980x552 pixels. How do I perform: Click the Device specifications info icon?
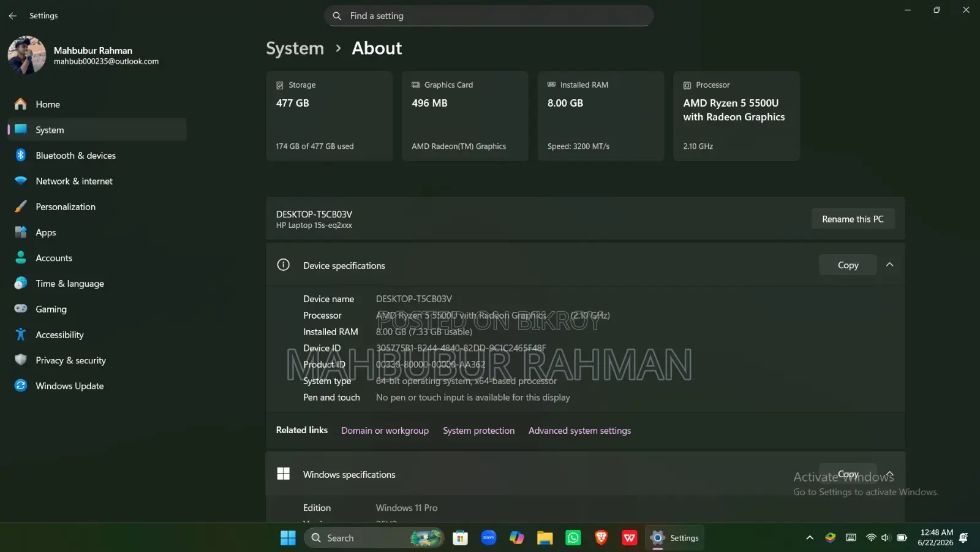[x=283, y=265]
